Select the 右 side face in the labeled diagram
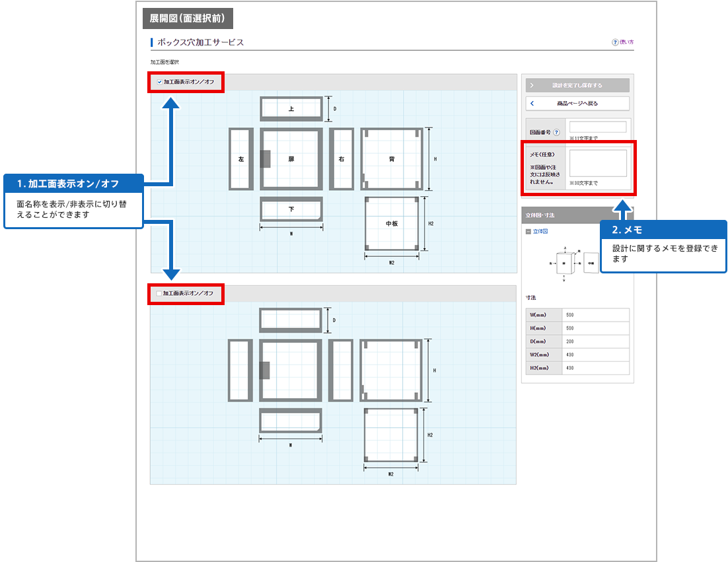Viewport: 728px width, 562px height. [x=341, y=159]
